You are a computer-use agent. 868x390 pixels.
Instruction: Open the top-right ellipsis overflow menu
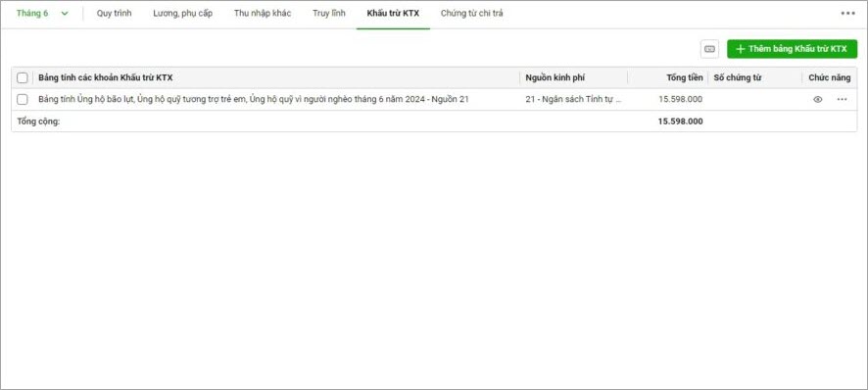tap(848, 14)
